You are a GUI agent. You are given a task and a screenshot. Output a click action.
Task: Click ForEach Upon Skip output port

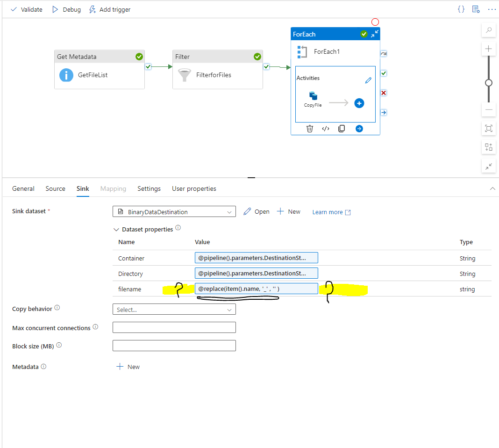coord(384,54)
